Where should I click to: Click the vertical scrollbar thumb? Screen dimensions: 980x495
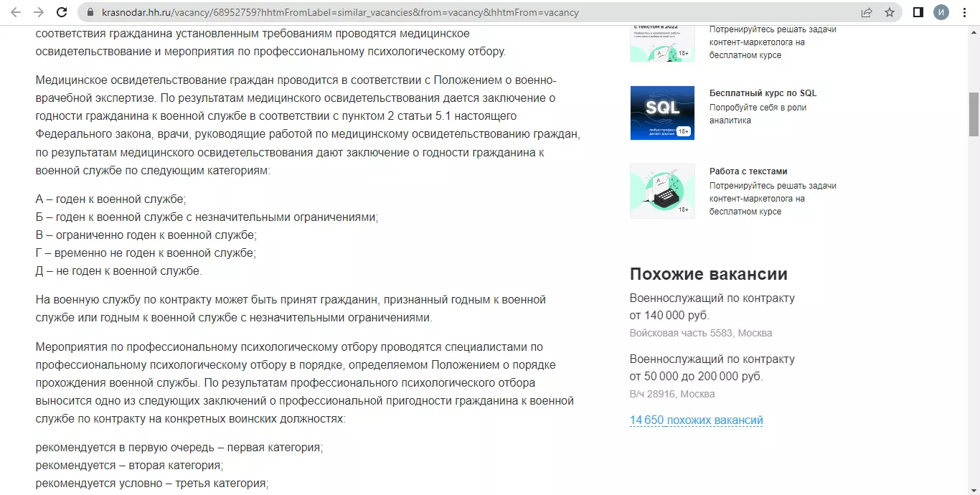[974, 113]
